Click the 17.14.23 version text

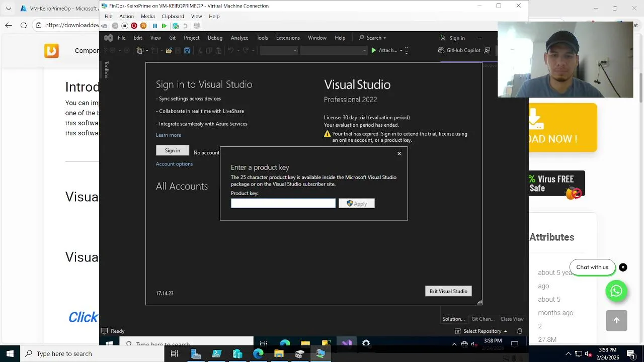[x=165, y=293]
